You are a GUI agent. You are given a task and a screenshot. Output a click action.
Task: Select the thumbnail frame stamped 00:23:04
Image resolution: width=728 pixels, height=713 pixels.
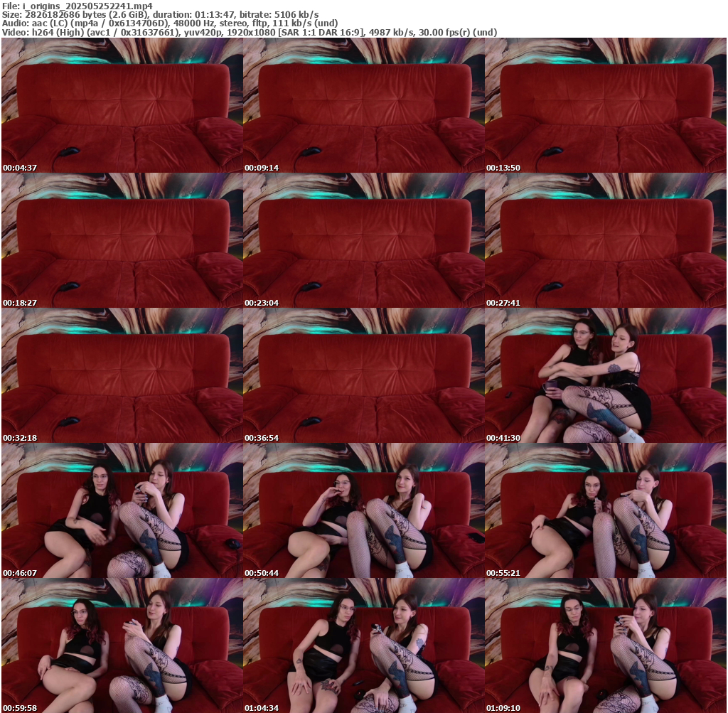click(363, 240)
